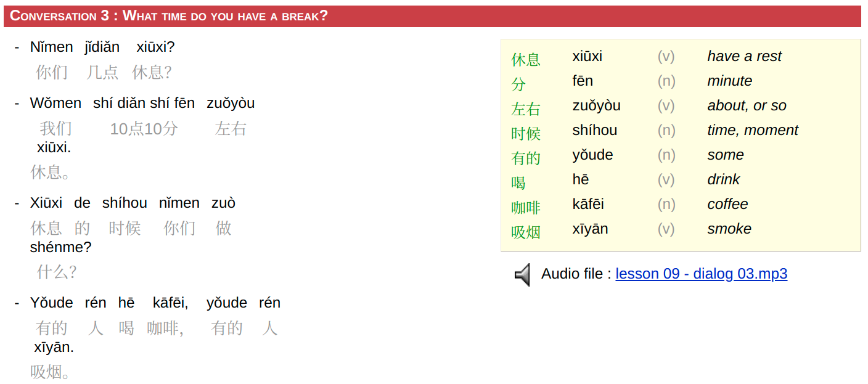
Task: Click pinyin hē in vocabulary table
Action: point(581,179)
